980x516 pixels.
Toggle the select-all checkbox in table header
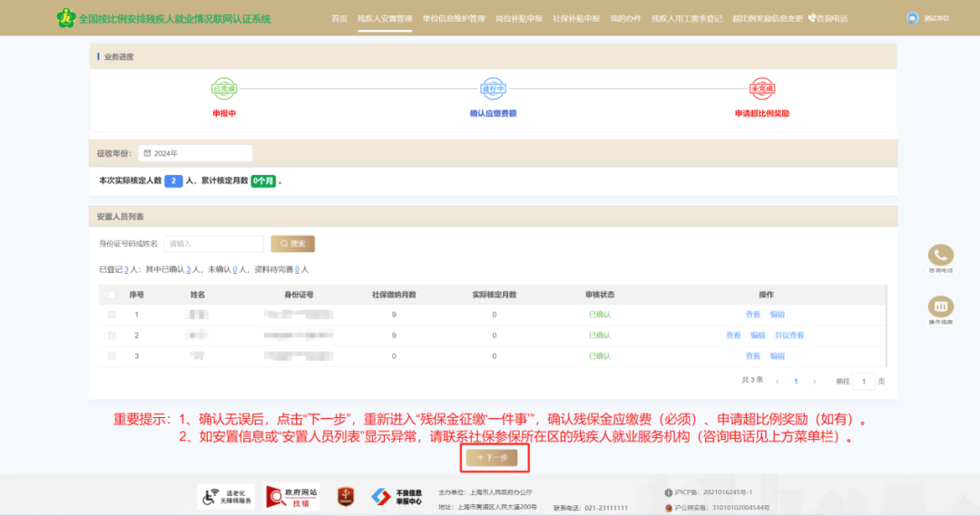(x=112, y=294)
